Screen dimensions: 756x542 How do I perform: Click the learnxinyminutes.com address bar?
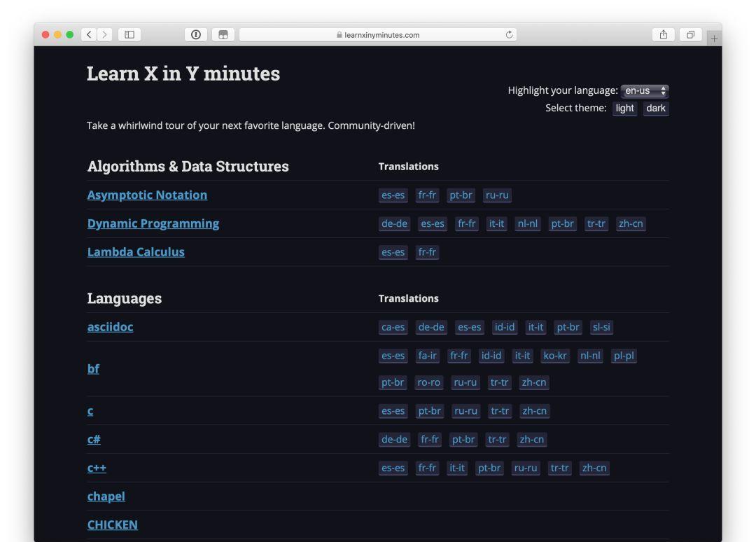(x=378, y=35)
